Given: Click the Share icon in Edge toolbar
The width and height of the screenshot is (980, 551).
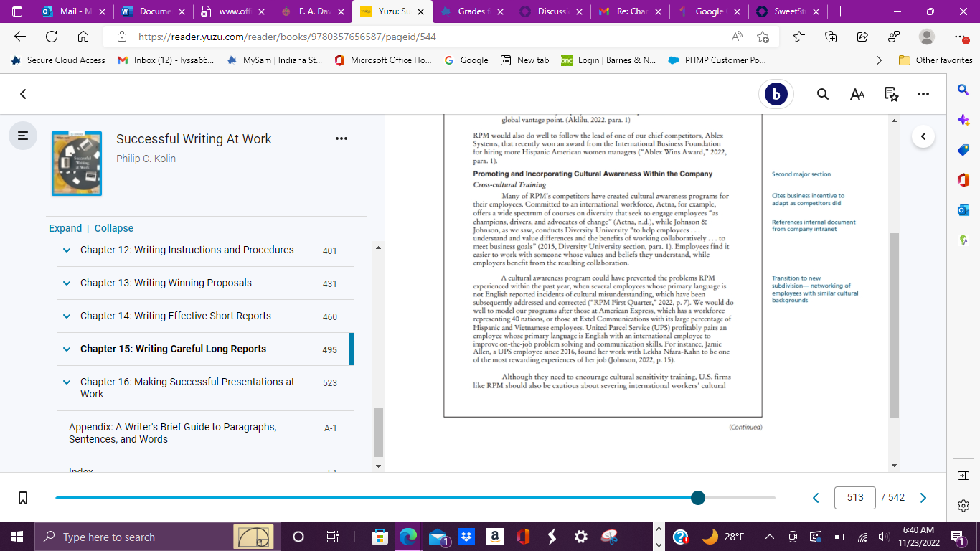Looking at the screenshot, I should pyautogui.click(x=862, y=37).
